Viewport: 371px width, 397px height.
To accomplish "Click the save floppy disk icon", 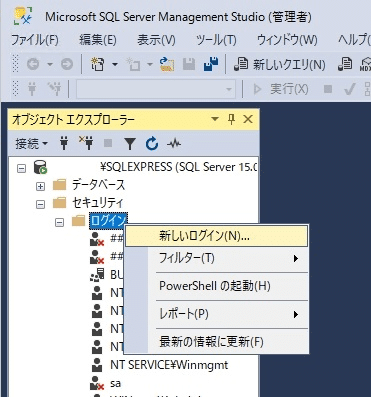I will 189,64.
